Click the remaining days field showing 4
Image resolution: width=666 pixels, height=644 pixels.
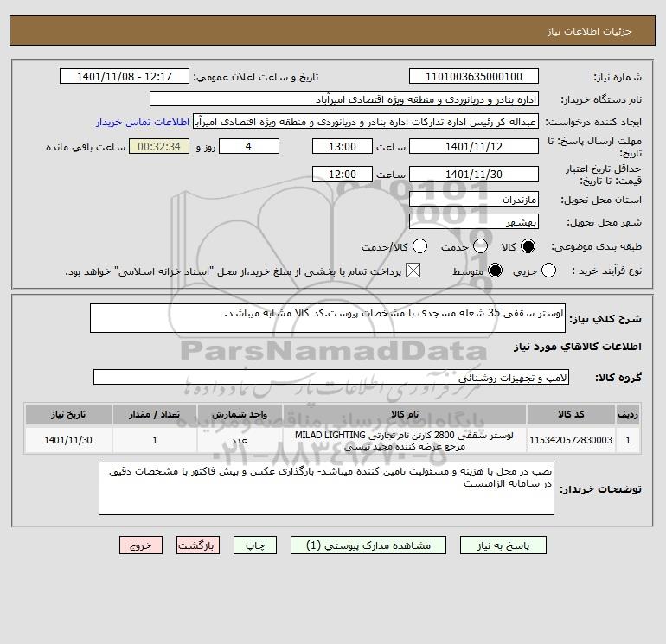pyautogui.click(x=249, y=146)
